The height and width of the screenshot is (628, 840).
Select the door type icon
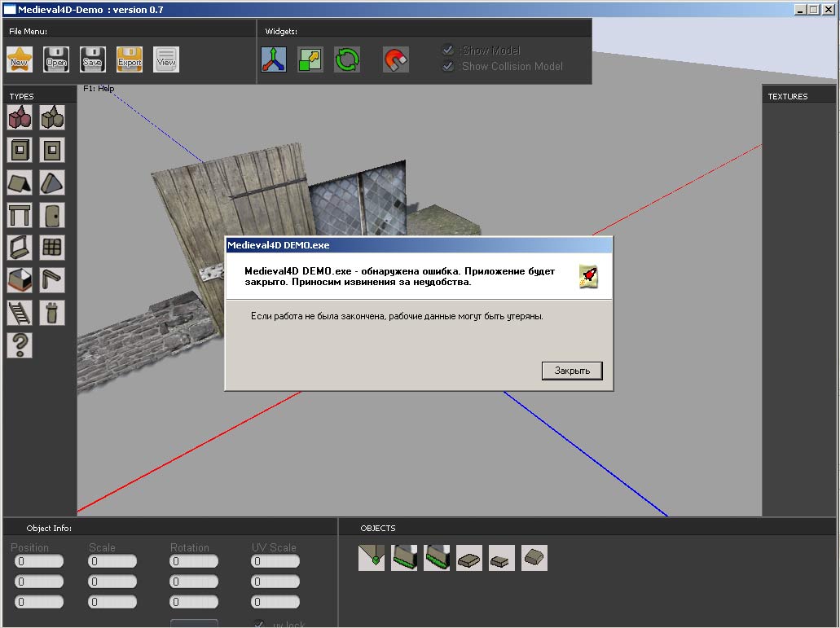(x=52, y=216)
